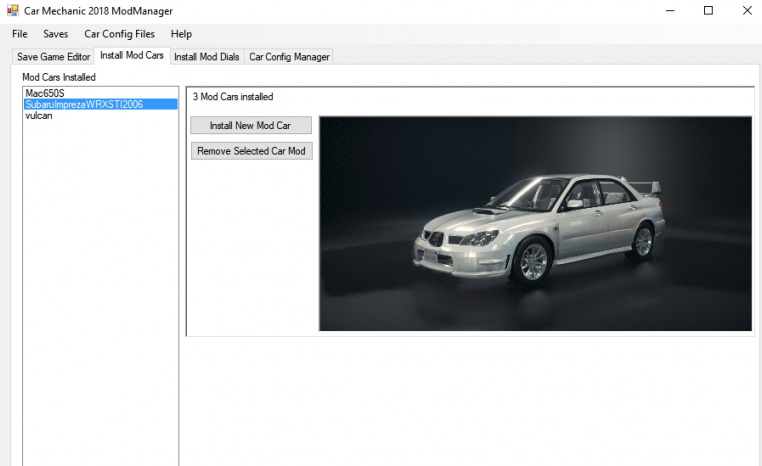
Task: Select Mac650S in the mod cars list
Action: (45, 93)
